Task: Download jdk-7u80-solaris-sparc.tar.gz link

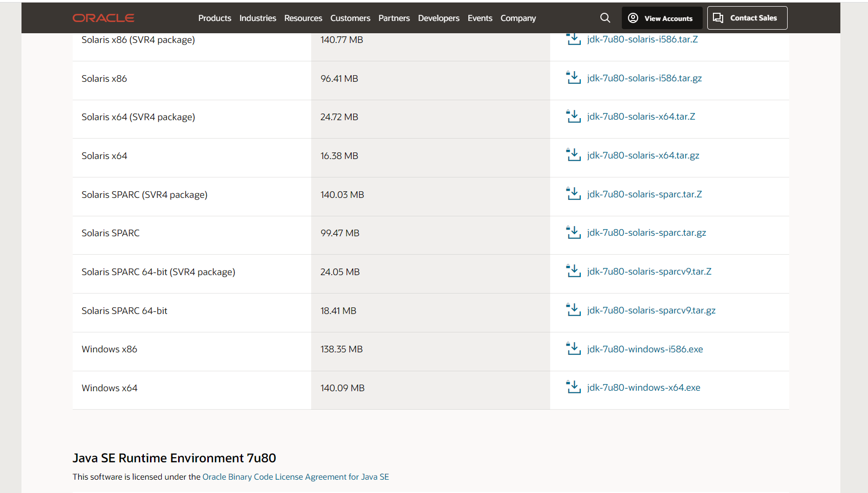Action: click(x=646, y=233)
